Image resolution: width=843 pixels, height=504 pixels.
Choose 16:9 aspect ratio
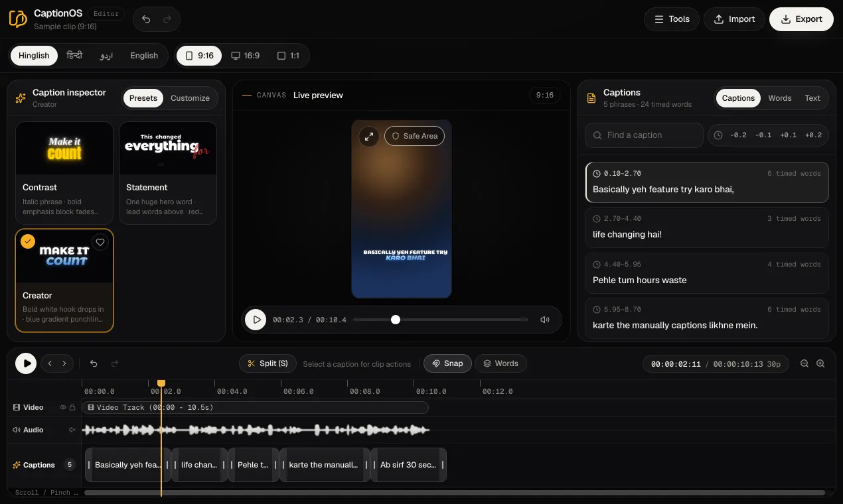pos(245,56)
